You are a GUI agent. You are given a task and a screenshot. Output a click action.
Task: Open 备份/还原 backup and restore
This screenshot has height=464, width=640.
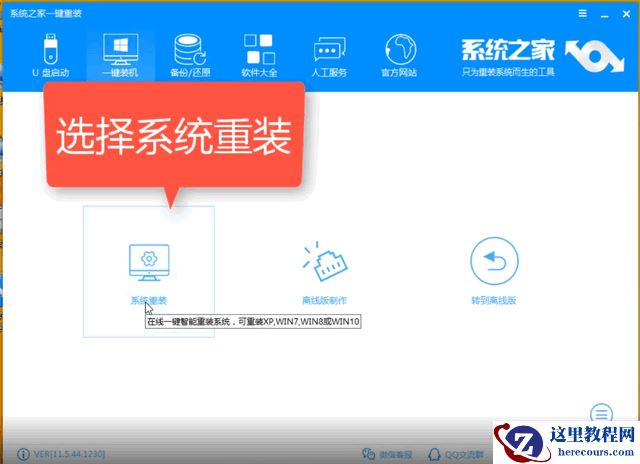pyautogui.click(x=190, y=56)
